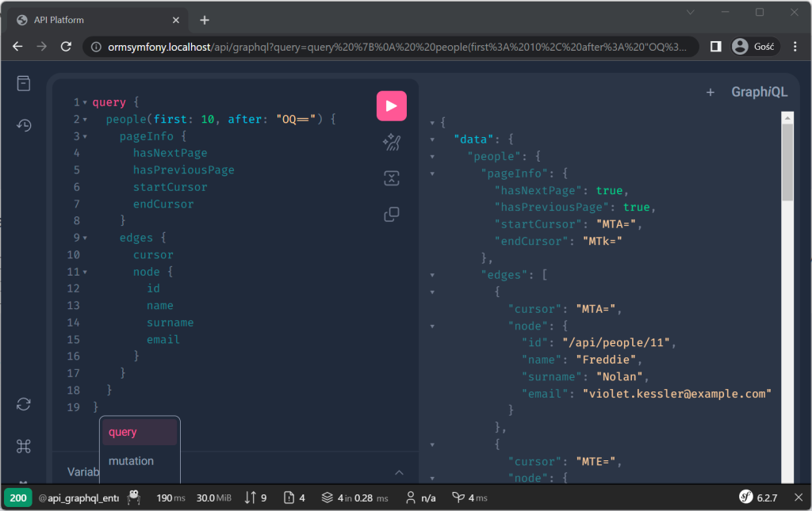Click the startCursor field on line 6

[170, 187]
